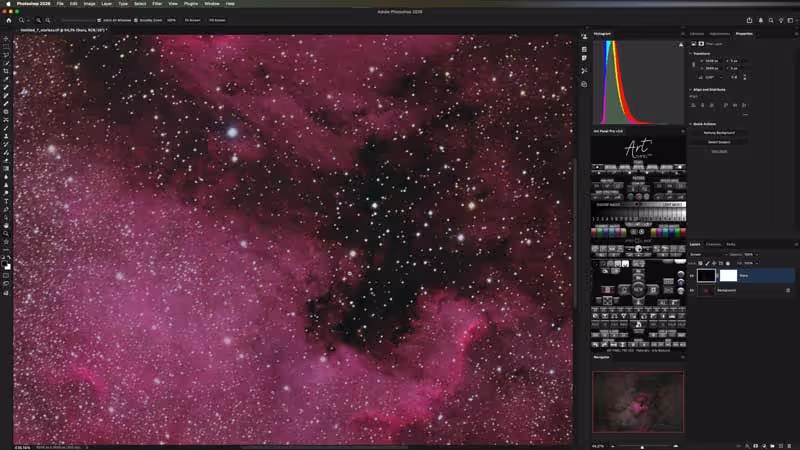Screen dimensions: 800x450
Task: Hide the Stars layer
Action: click(x=692, y=276)
